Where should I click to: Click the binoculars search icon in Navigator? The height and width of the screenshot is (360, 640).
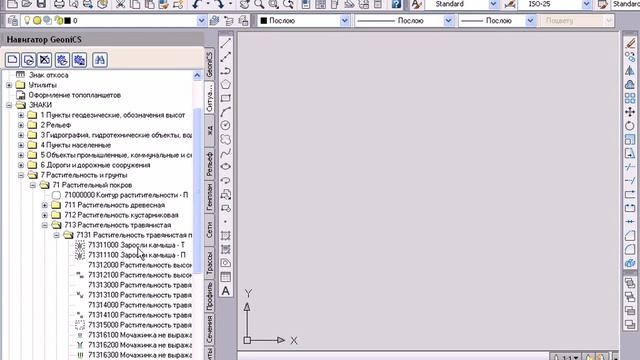(100, 60)
